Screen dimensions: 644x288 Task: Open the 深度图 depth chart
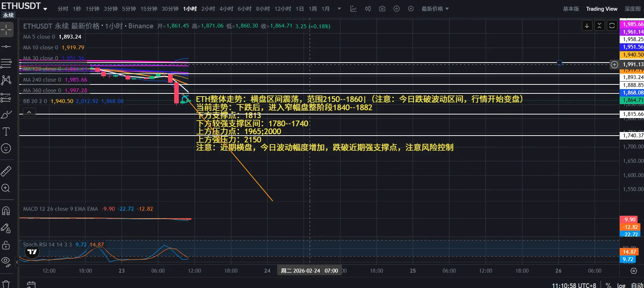tap(633, 9)
